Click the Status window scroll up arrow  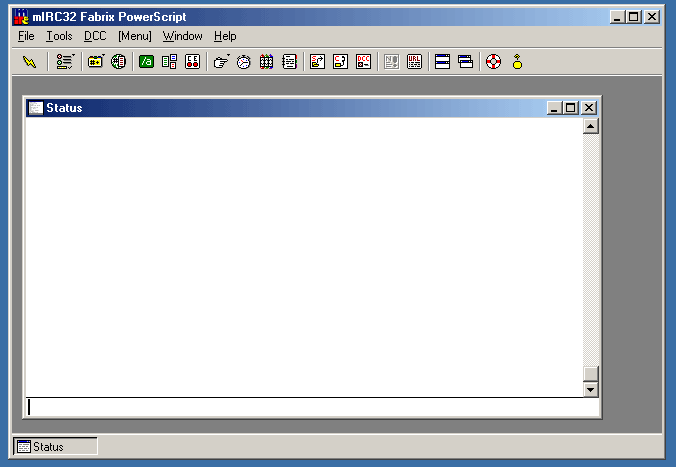590,126
